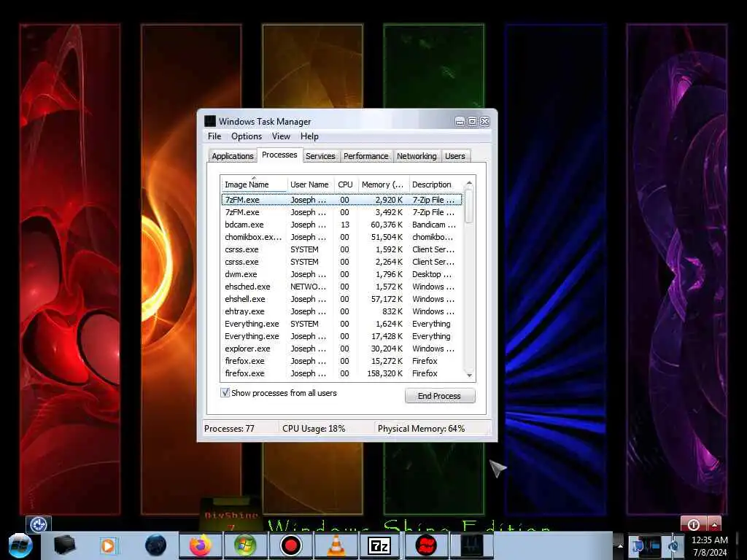Select the bdcam.exe process row
747x560 pixels.
pyautogui.click(x=342, y=225)
